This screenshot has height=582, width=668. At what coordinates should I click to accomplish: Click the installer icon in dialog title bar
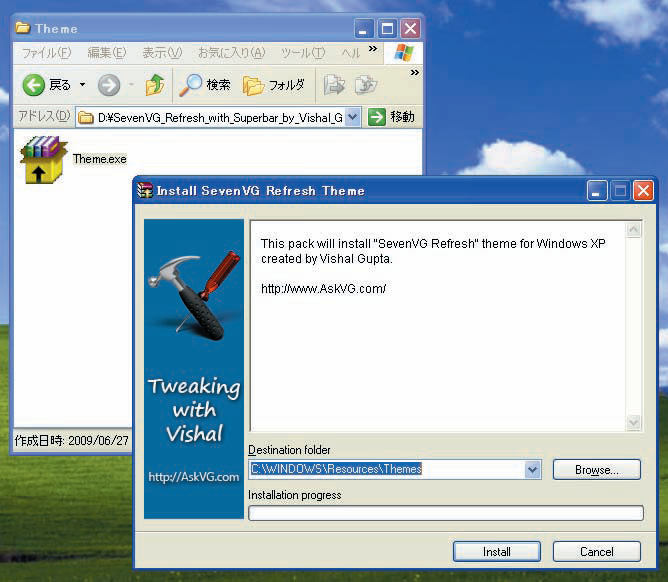click(x=145, y=190)
